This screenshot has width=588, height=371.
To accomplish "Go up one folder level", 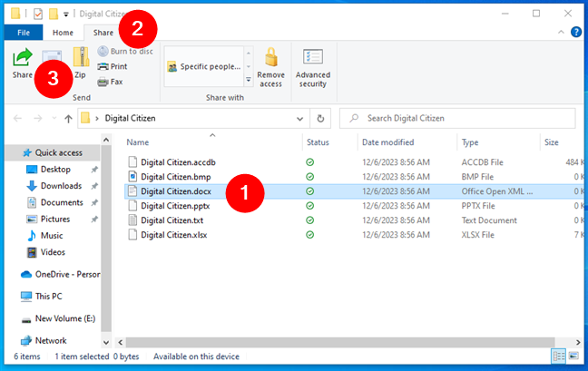I will point(68,119).
